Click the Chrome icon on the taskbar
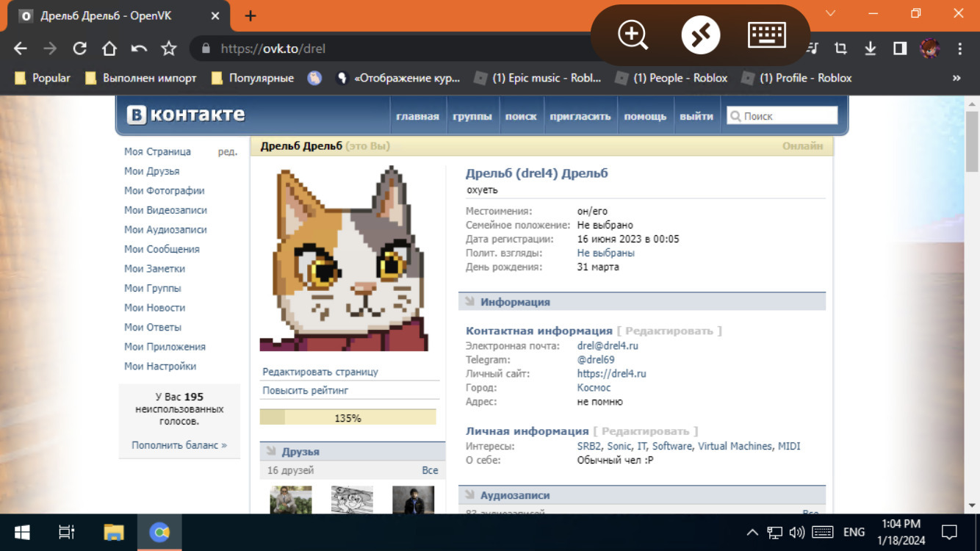 159,533
